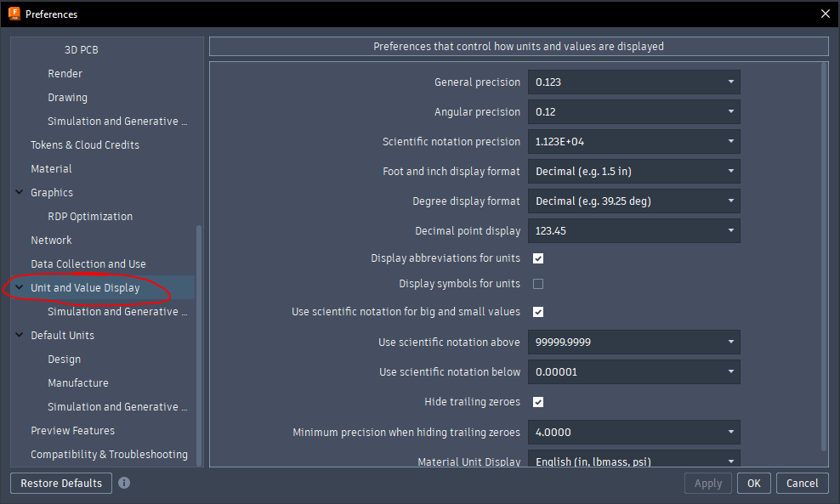This screenshot has height=504, width=840.
Task: Open Degree display format dropdown
Action: pos(633,201)
